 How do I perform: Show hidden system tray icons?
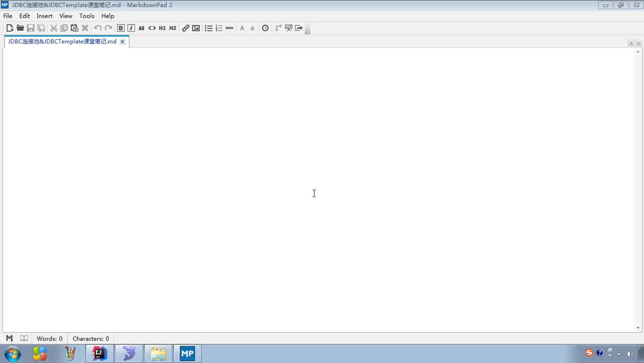619,354
